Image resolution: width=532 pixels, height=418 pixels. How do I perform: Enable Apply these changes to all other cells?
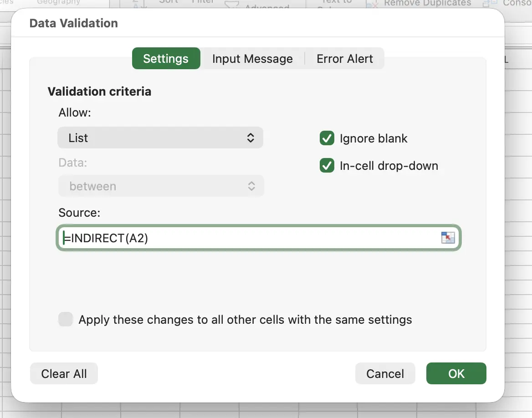point(66,319)
